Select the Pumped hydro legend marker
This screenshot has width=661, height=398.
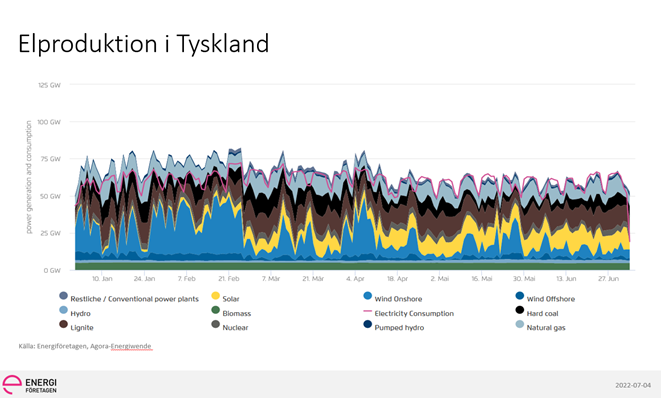pyautogui.click(x=368, y=324)
